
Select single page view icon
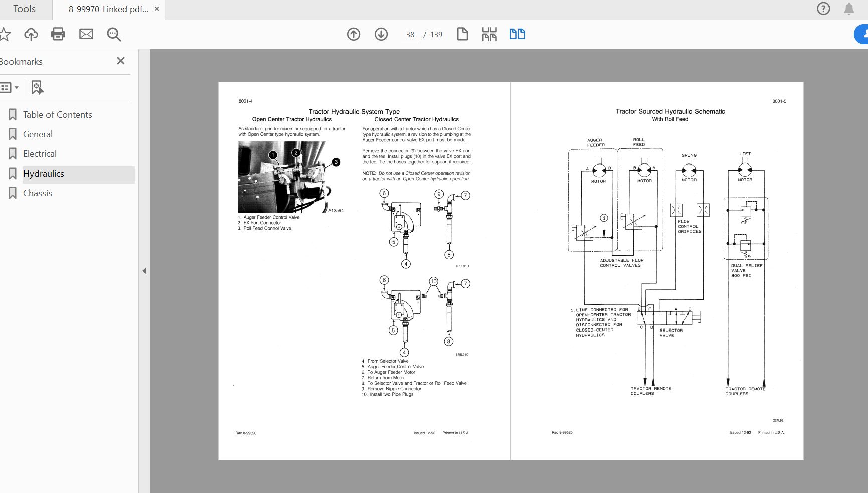[x=462, y=34]
